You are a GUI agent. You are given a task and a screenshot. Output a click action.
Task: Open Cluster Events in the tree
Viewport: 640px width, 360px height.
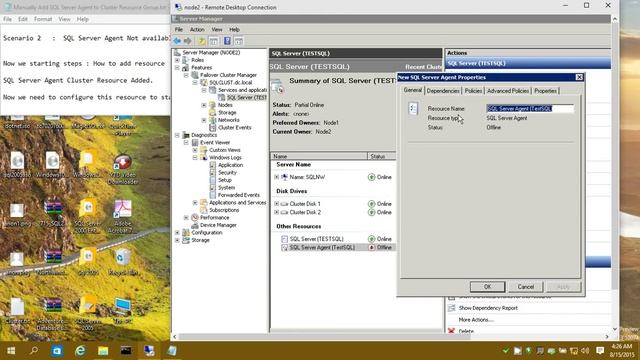tap(234, 127)
